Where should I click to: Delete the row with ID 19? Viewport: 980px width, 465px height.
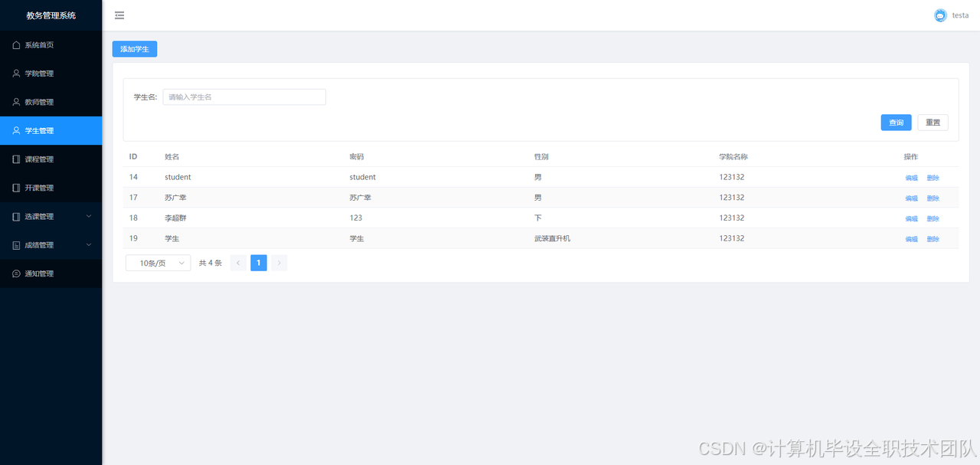[x=933, y=239]
